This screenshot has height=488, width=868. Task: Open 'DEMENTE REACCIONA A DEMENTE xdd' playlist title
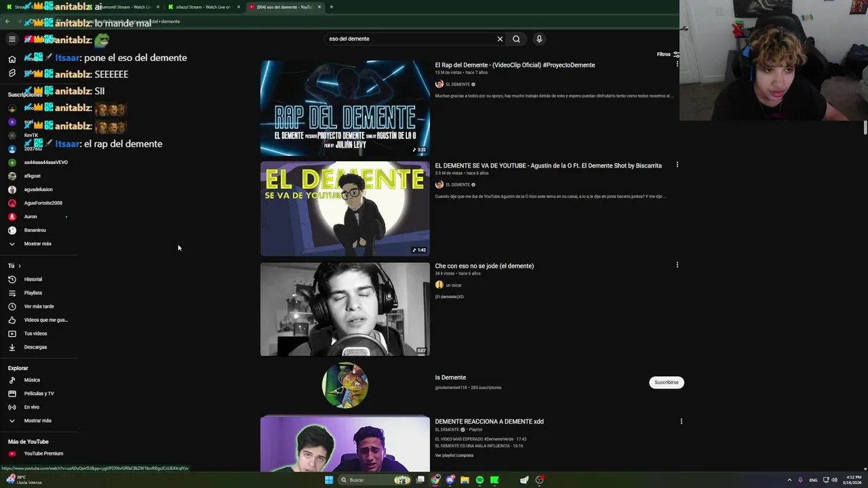(x=489, y=422)
